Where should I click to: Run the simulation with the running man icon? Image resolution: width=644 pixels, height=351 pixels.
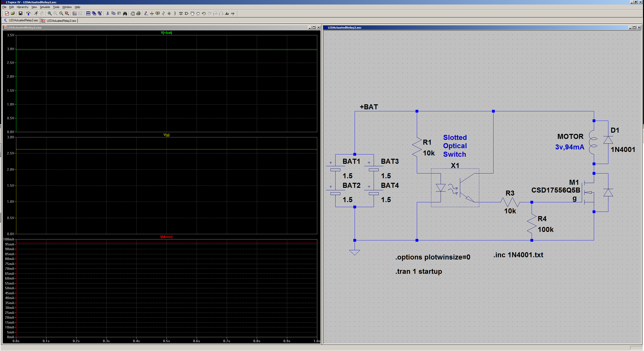[x=36, y=14]
